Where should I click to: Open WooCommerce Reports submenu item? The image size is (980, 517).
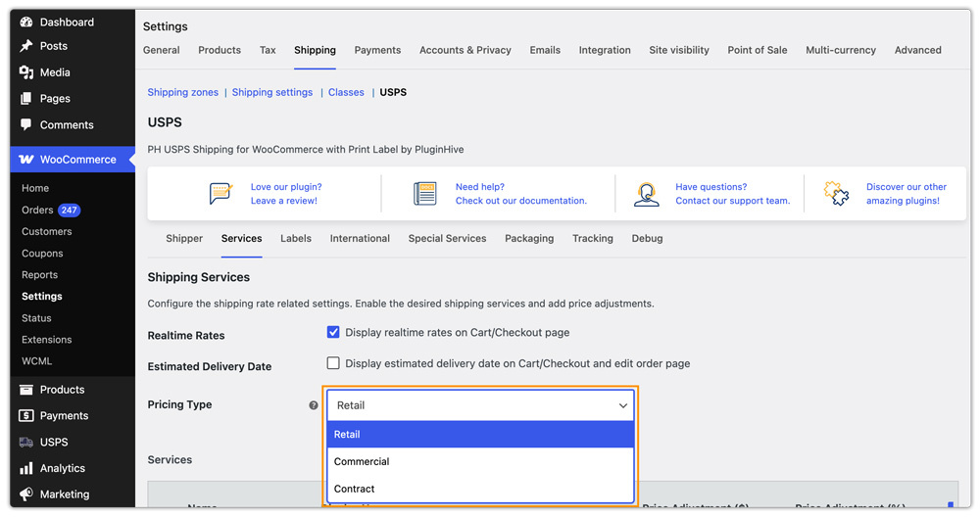40,275
